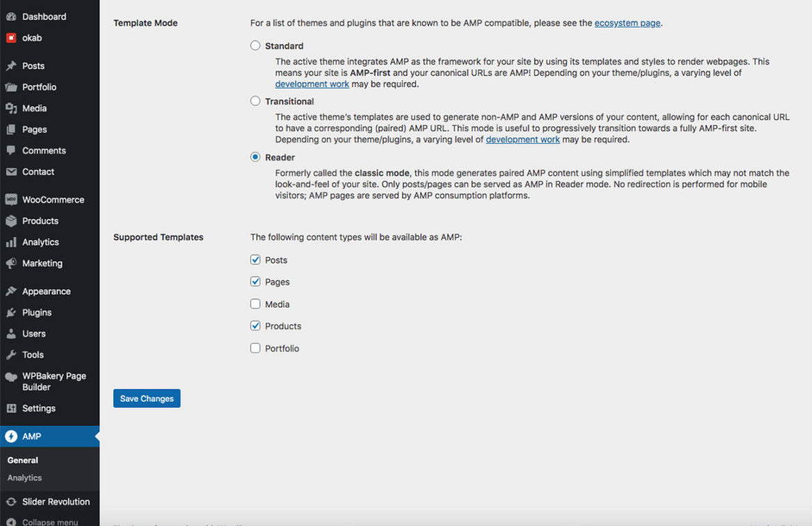Uncheck the Pages content type checkbox
Screen dimensions: 812x526
click(x=255, y=281)
